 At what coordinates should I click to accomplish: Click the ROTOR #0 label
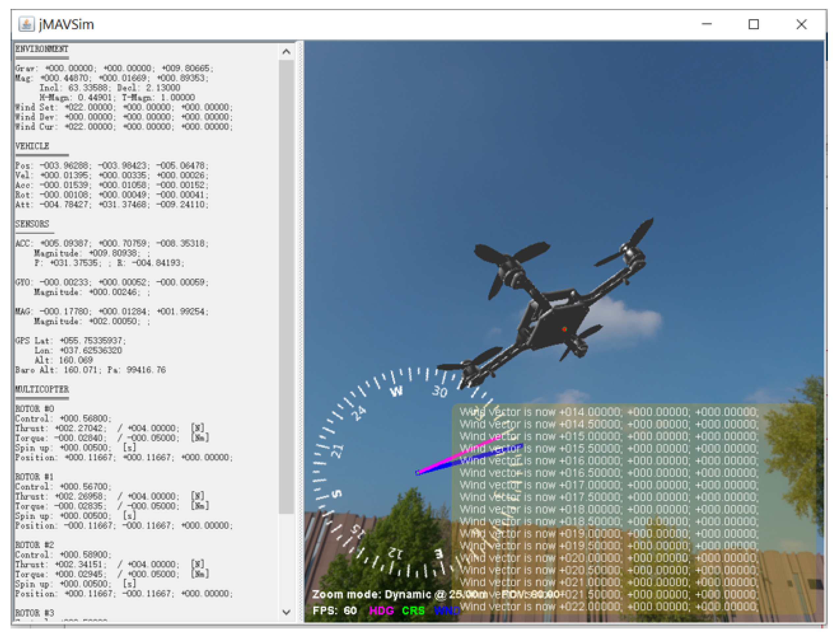(x=35, y=408)
